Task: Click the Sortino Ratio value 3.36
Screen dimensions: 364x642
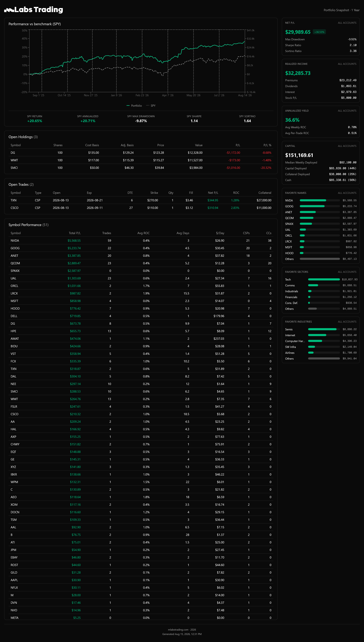Action: pyautogui.click(x=353, y=51)
